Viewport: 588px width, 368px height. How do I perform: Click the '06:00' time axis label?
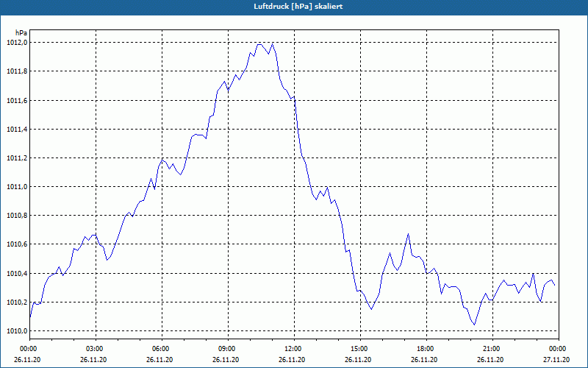point(162,349)
